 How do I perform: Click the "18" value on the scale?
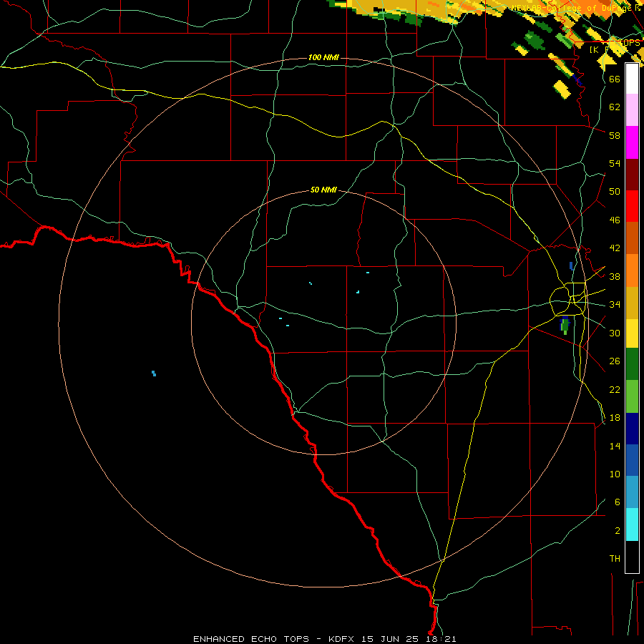(615, 418)
